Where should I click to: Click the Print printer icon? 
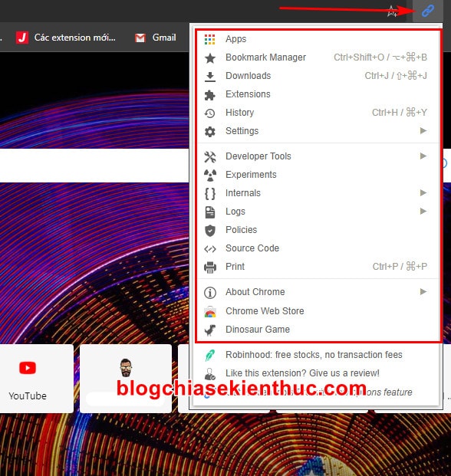pyautogui.click(x=210, y=268)
